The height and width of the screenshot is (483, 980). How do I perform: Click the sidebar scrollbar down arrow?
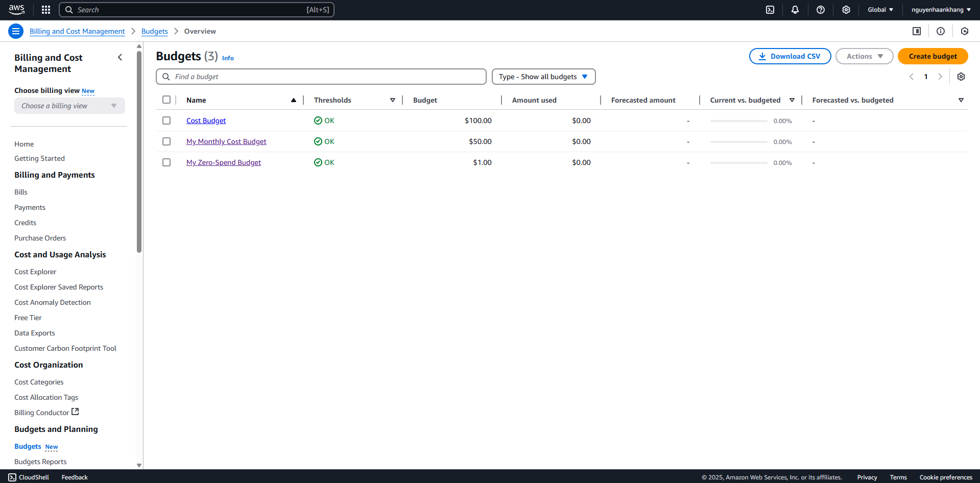tap(139, 465)
